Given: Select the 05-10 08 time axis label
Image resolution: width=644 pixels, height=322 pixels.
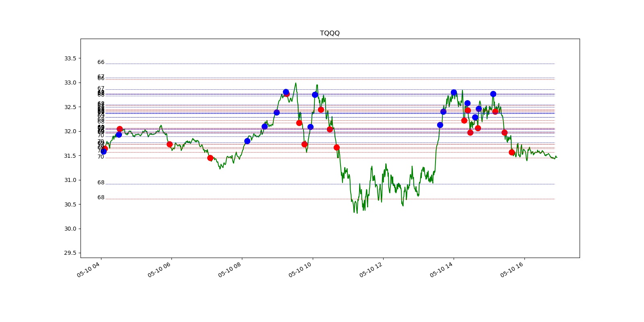Looking at the screenshot, I should point(230,270).
